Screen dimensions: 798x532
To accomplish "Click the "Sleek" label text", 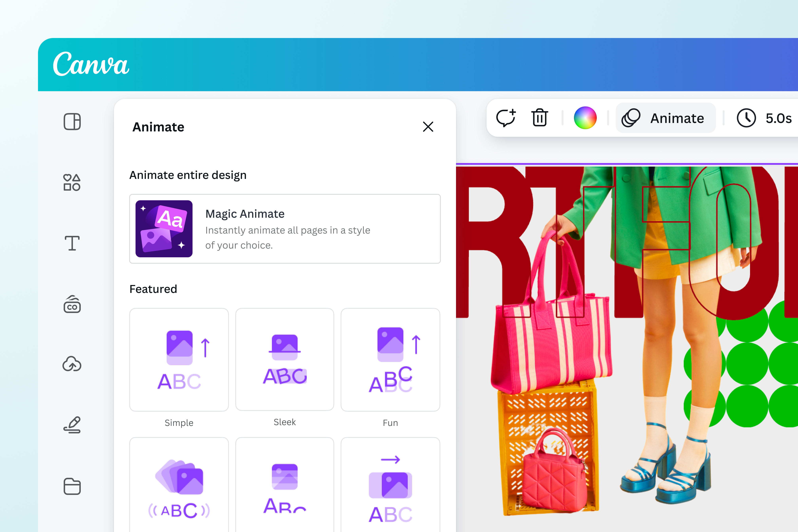I will click(285, 422).
